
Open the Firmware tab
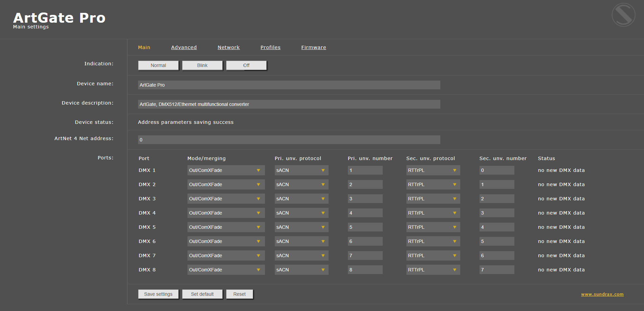click(x=313, y=47)
